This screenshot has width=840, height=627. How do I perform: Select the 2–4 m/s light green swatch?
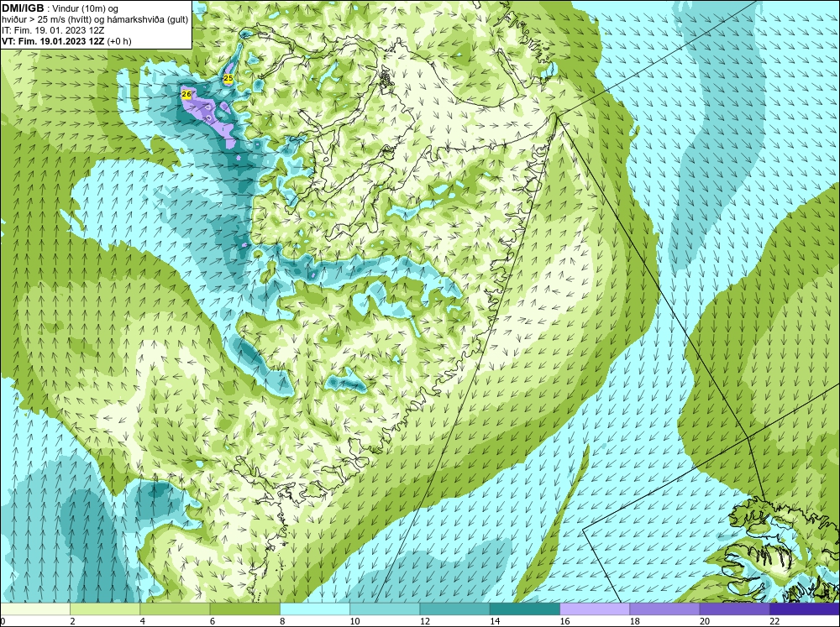click(x=105, y=609)
